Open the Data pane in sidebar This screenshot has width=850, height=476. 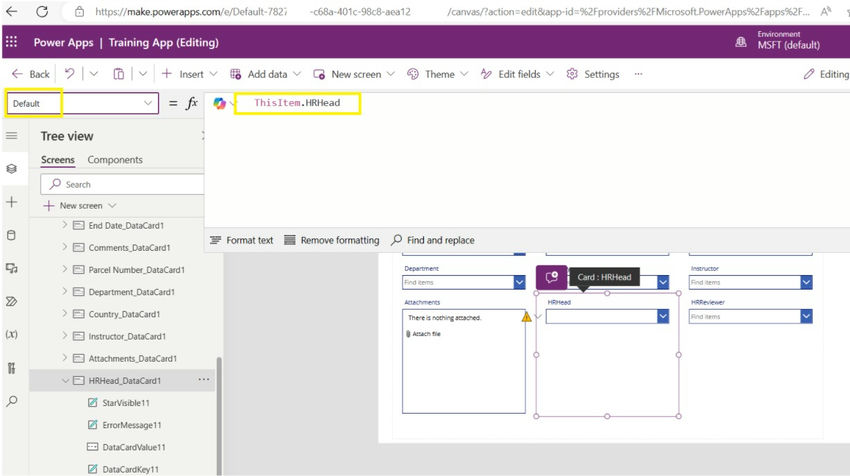pyautogui.click(x=11, y=235)
